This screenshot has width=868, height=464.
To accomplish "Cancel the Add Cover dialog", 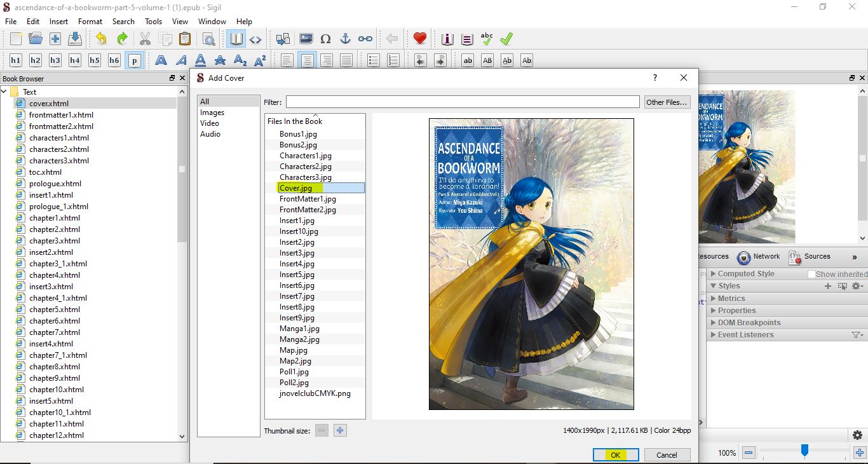I will pos(667,454).
